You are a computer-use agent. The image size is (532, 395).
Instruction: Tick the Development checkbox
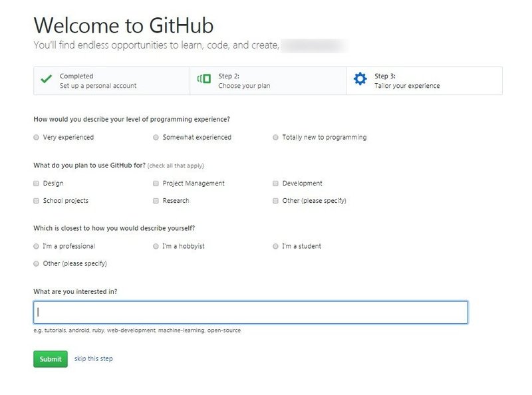pos(275,183)
